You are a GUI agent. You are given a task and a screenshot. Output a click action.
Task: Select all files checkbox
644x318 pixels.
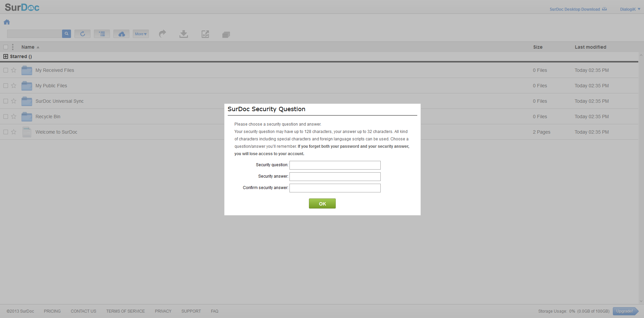6,47
